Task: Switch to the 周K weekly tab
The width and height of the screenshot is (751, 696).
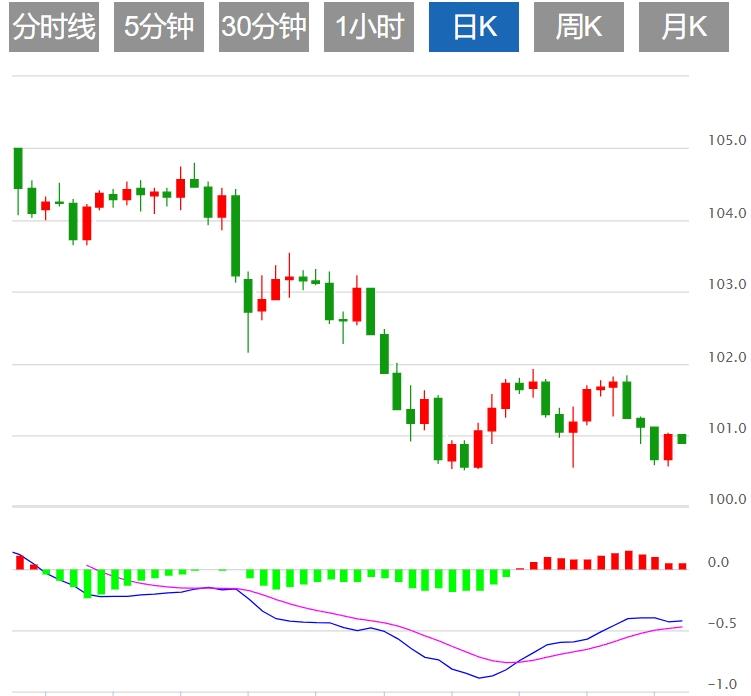Action: click(579, 27)
